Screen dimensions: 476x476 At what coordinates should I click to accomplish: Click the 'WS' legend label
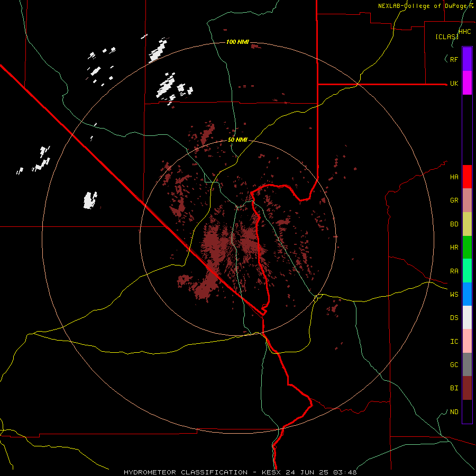[x=454, y=295]
